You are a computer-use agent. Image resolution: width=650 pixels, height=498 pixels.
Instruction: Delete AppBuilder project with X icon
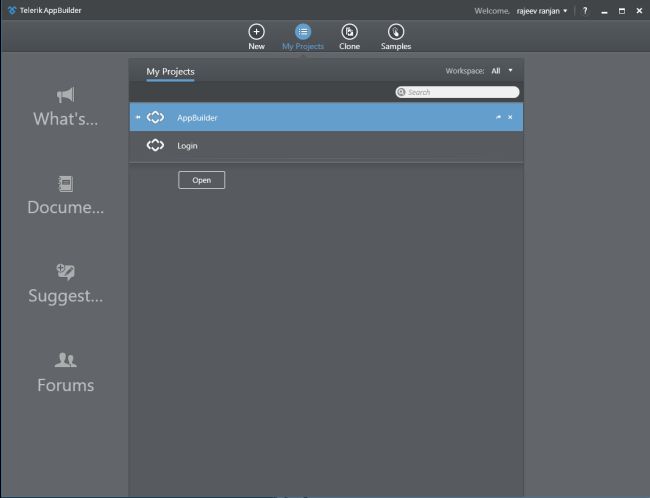510,117
